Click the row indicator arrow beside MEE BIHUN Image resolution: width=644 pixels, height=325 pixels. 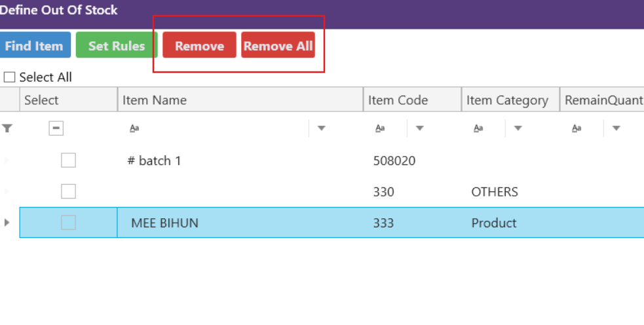pos(7,223)
